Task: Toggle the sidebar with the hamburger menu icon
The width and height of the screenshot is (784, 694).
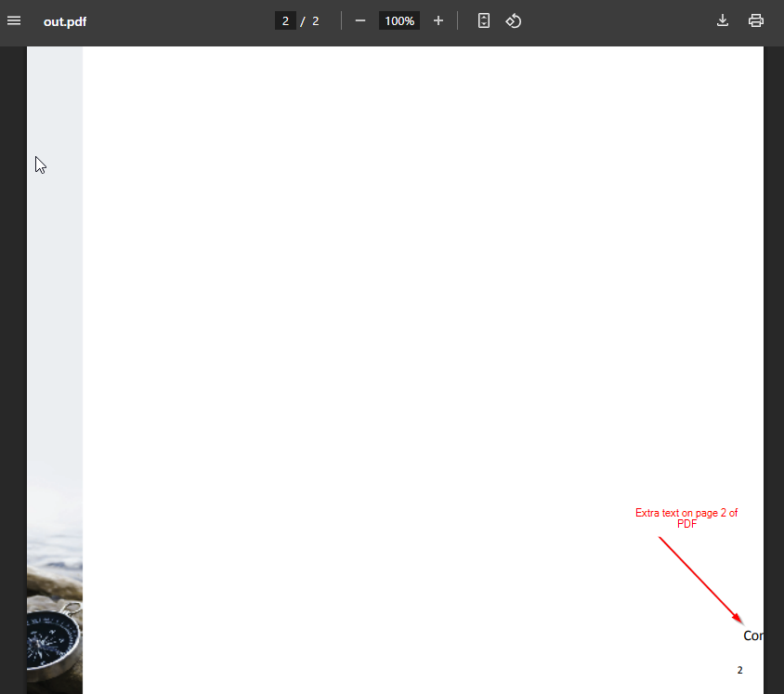Action: 14,20
